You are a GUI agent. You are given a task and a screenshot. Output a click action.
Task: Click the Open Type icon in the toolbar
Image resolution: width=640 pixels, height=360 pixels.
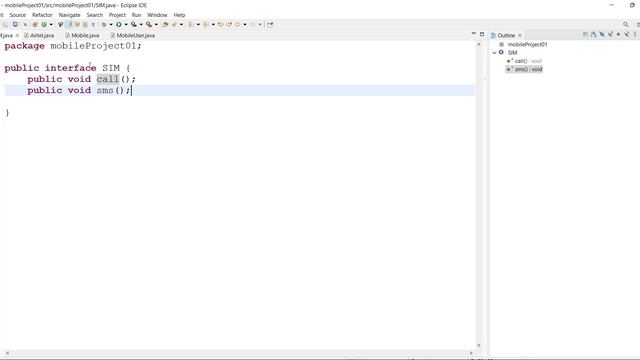click(x=165, y=24)
